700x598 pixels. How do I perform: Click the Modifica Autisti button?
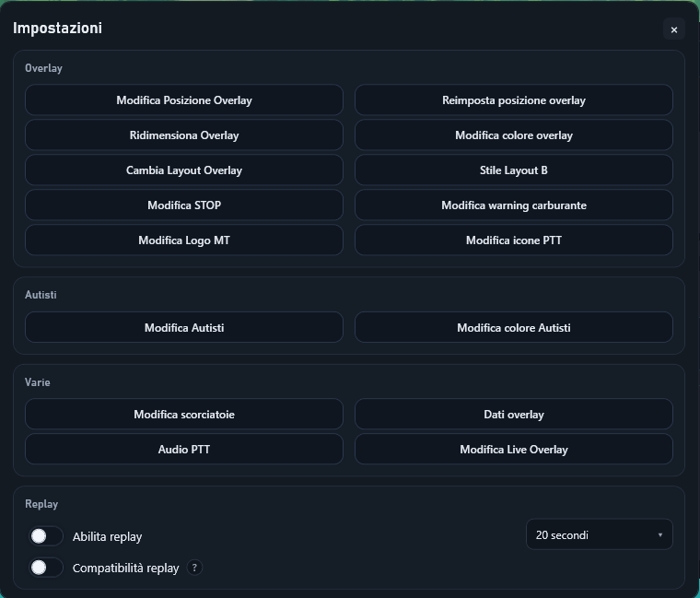pyautogui.click(x=184, y=328)
